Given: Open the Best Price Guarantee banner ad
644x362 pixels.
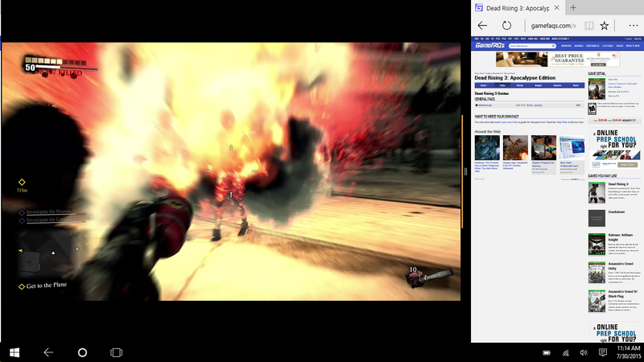Looking at the screenshot, I should click(x=557, y=60).
